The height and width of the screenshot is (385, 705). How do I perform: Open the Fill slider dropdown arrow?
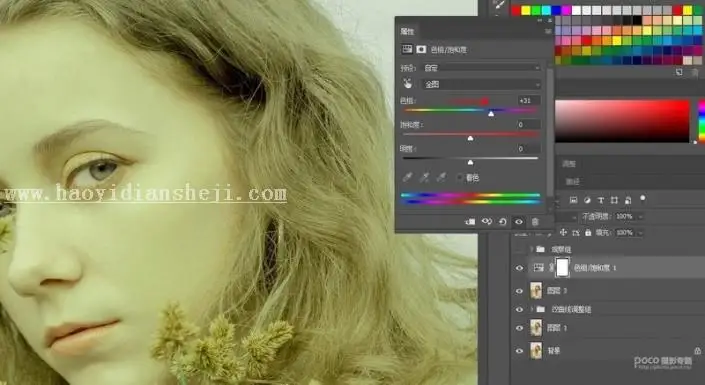tap(640, 233)
